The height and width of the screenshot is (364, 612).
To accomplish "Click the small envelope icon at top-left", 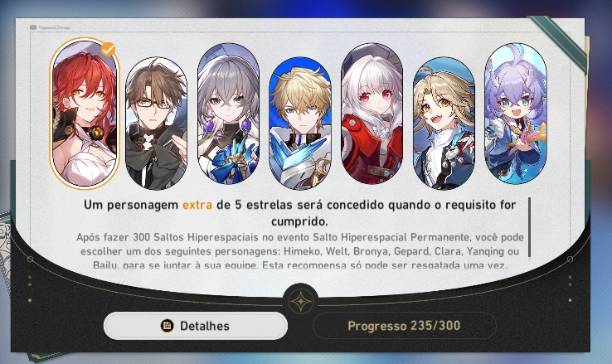I will (33, 27).
